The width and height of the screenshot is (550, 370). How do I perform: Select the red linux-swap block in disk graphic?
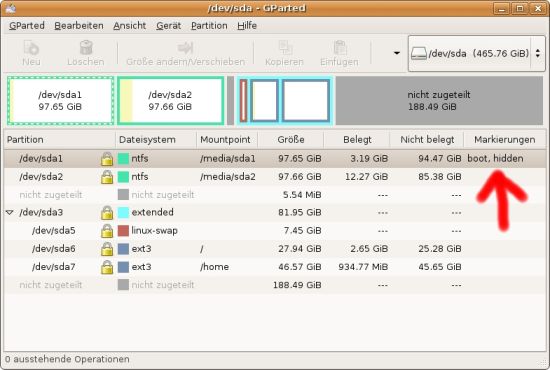(243, 101)
